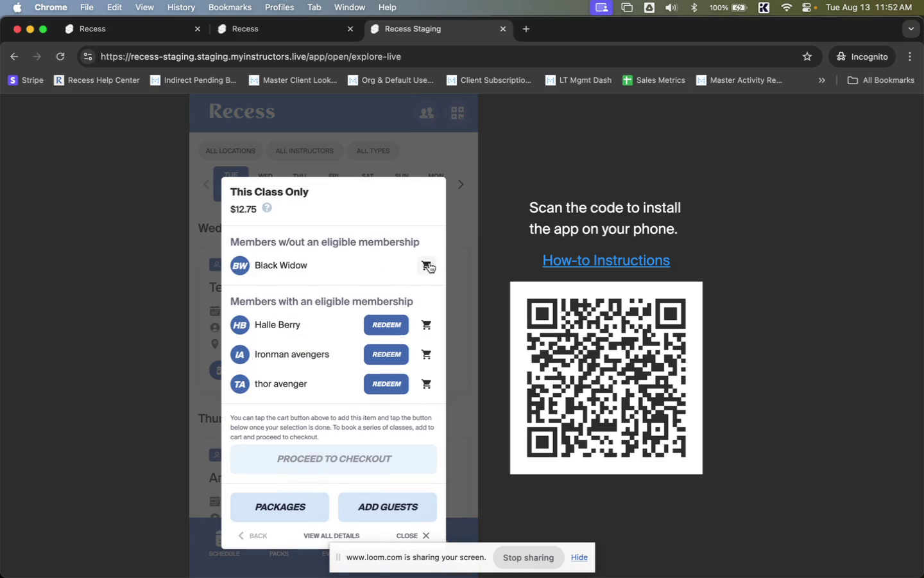924x578 pixels.
Task: Redeem membership for thor avenger
Action: click(x=386, y=384)
